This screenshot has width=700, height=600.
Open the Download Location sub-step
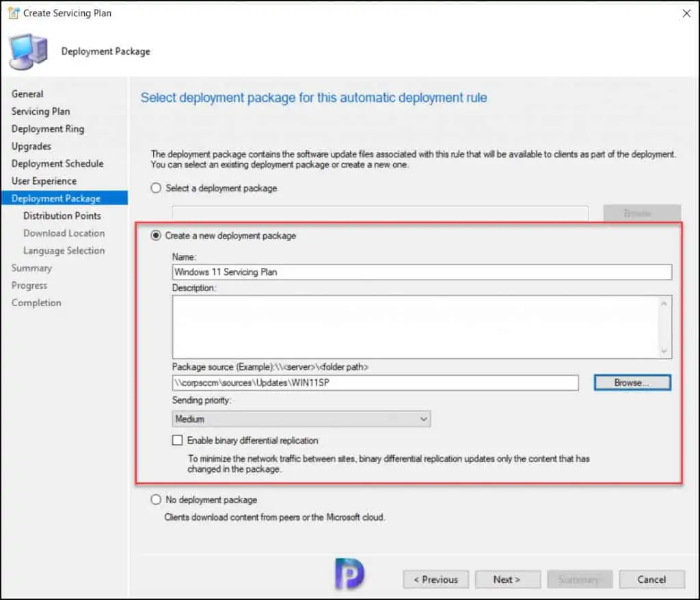point(64,233)
